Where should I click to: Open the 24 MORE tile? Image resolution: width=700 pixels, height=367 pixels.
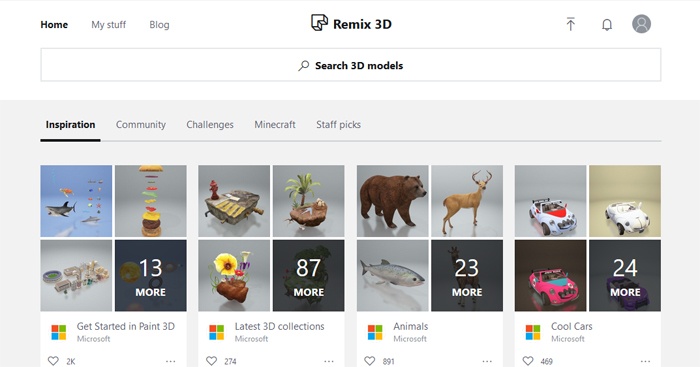coord(625,275)
